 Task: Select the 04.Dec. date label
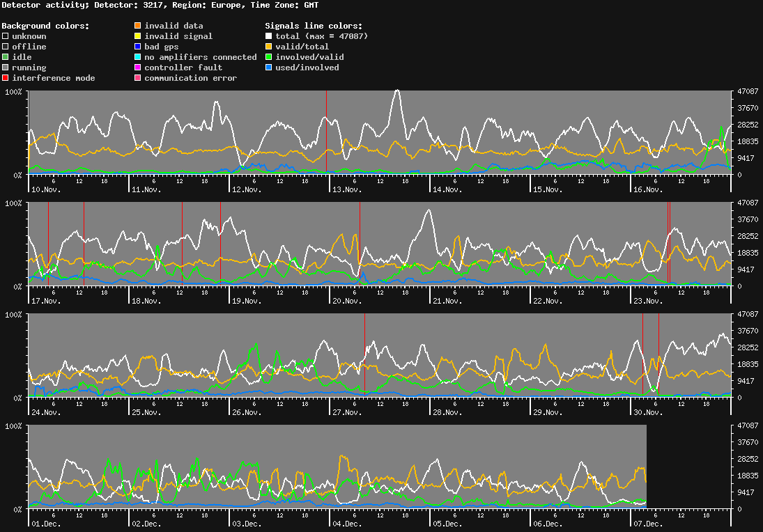point(346,524)
